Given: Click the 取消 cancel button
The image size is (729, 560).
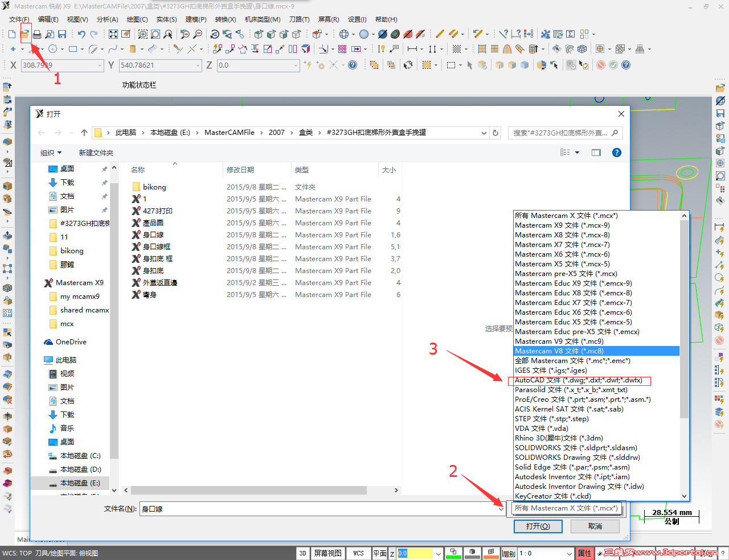Looking at the screenshot, I should pyautogui.click(x=595, y=526).
